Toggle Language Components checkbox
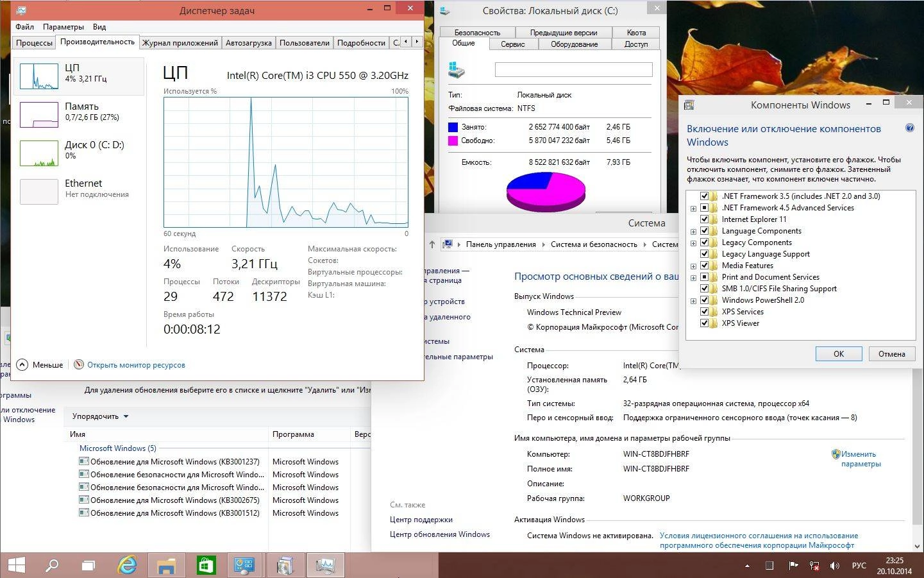The height and width of the screenshot is (578, 924). click(704, 231)
